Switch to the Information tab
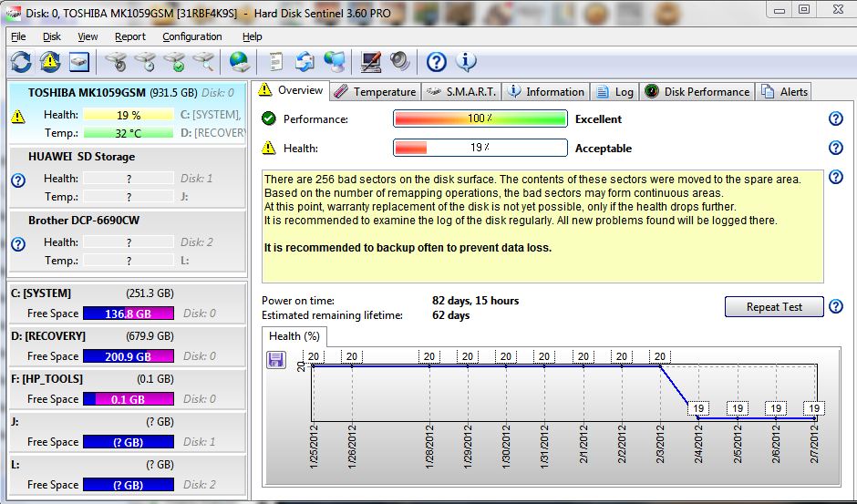The width and height of the screenshot is (857, 504). [x=545, y=92]
